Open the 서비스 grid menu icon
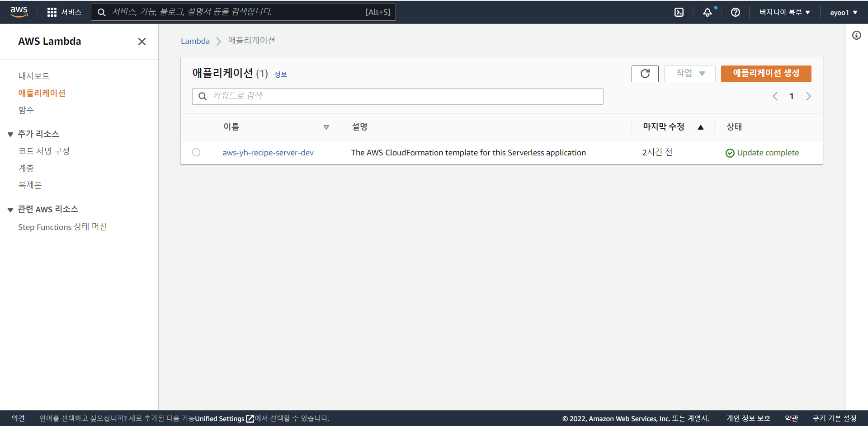This screenshot has width=868, height=426. pos(52,12)
